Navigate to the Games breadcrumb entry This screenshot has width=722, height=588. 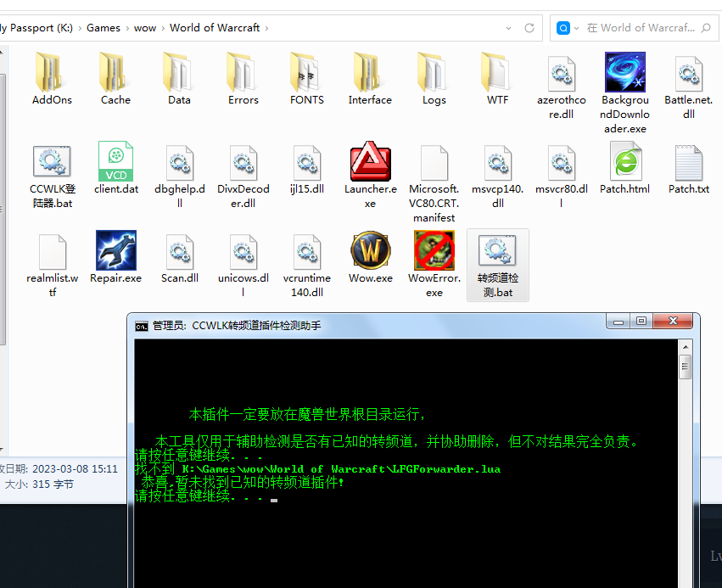(x=104, y=27)
